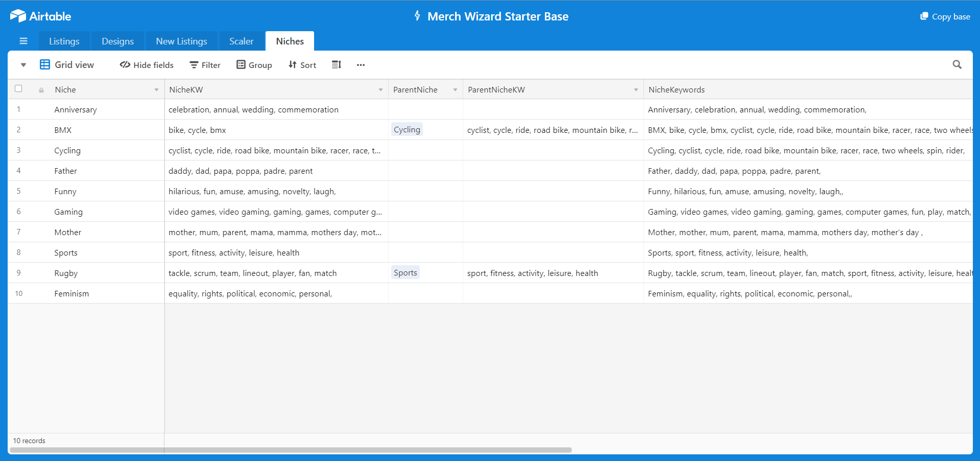Viewport: 980px width, 461px height.
Task: Click the Group icon
Action: 241,64
